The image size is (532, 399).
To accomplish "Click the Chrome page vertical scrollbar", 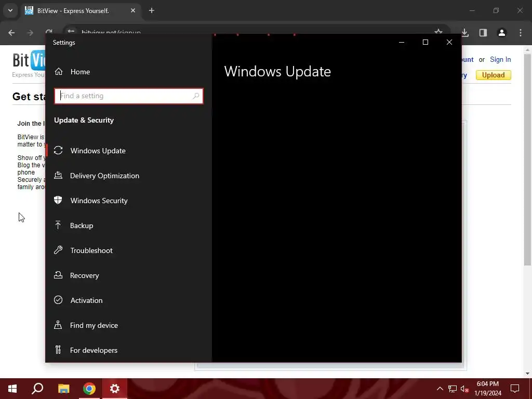I will 527,159.
